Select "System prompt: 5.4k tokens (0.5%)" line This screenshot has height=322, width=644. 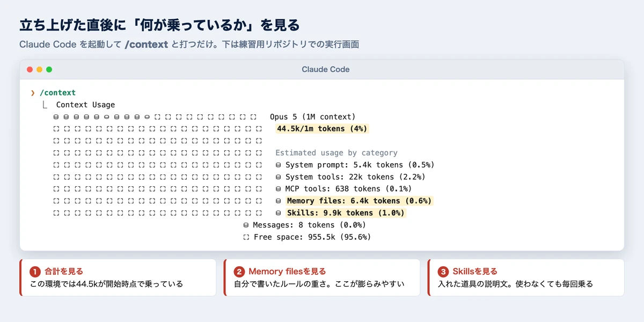click(x=360, y=165)
